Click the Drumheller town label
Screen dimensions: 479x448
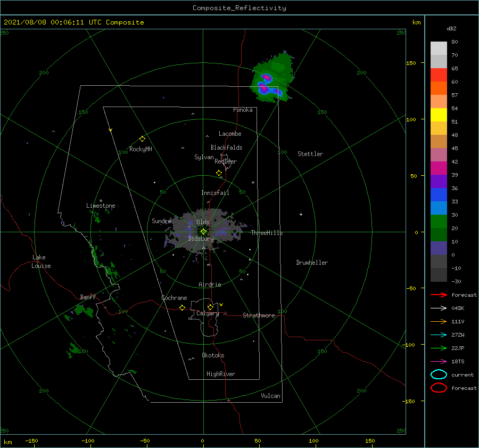coord(312,263)
